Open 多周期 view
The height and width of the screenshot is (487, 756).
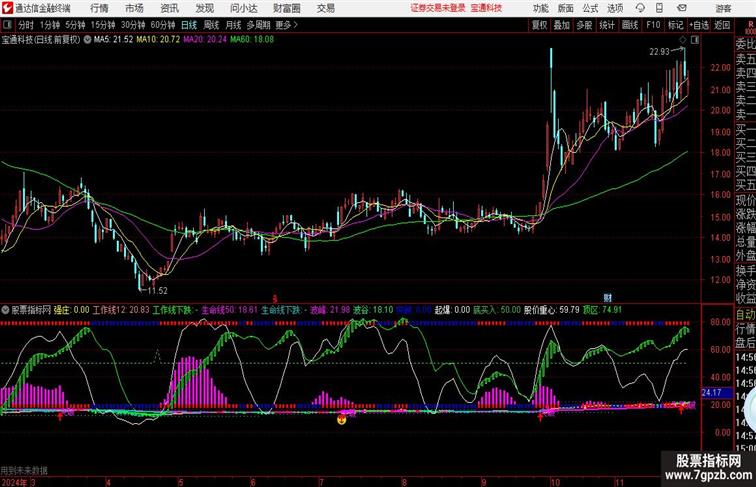[x=258, y=25]
